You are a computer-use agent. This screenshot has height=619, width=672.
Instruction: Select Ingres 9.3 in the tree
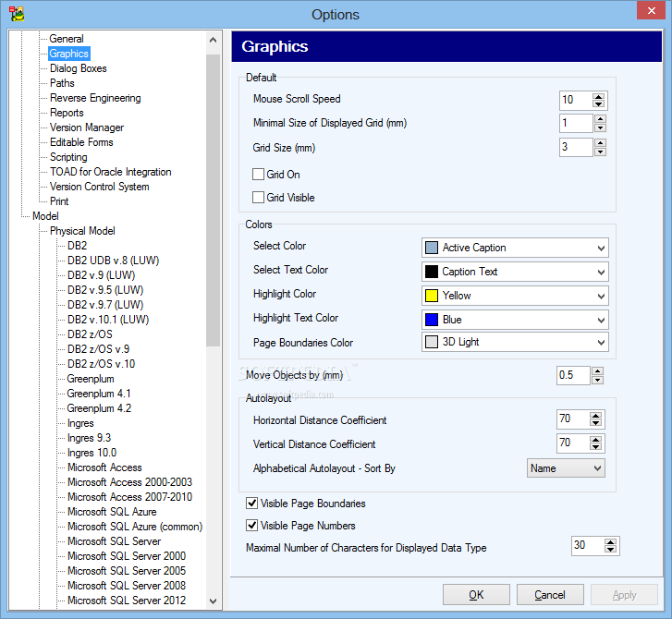(89, 438)
